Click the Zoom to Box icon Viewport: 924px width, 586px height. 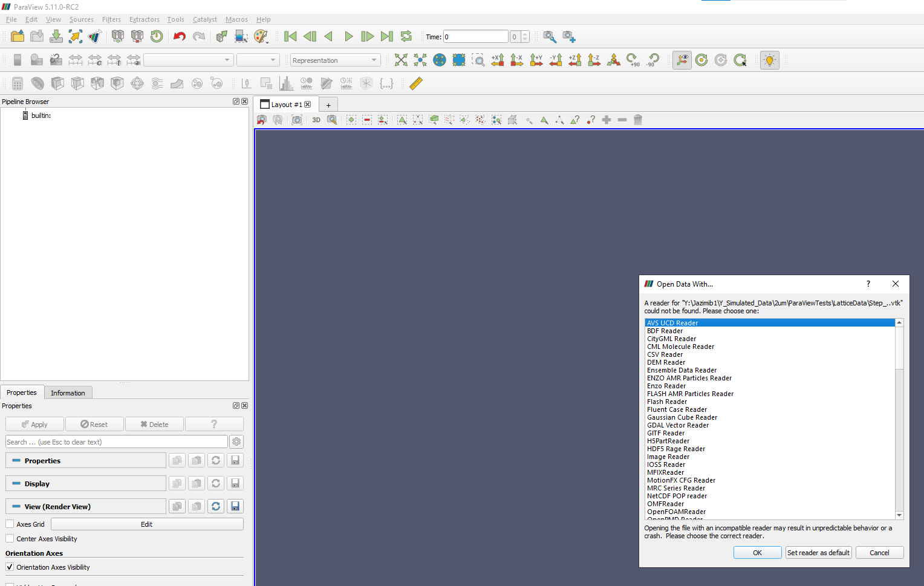point(478,60)
